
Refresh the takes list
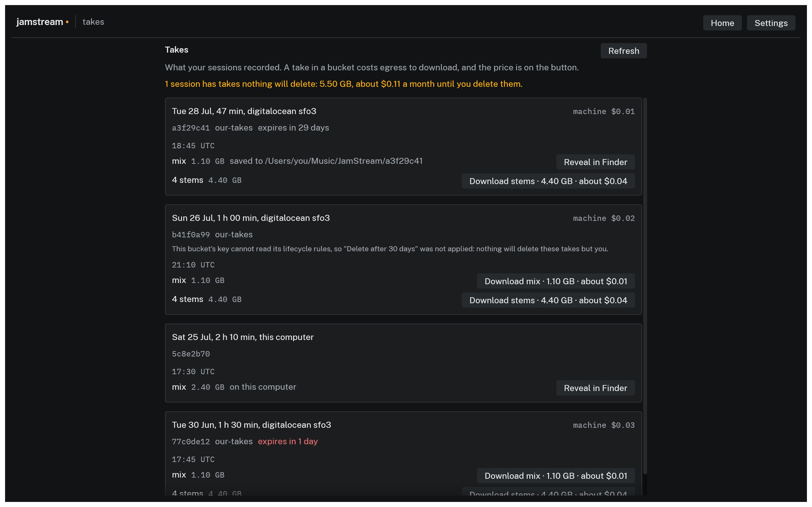[623, 51]
